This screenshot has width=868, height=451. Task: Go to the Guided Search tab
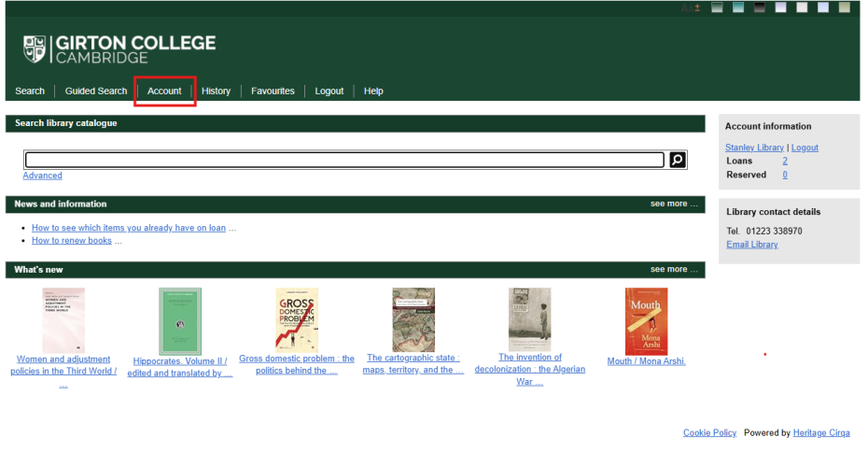click(x=96, y=91)
